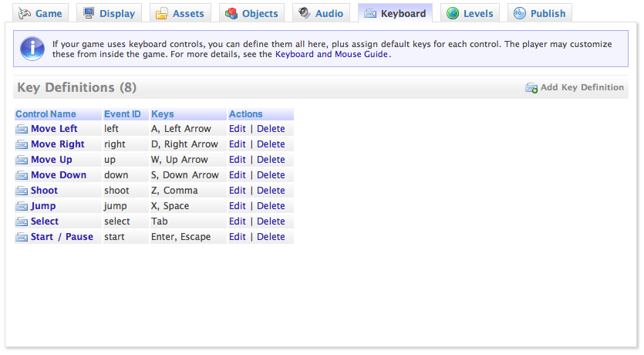The height and width of the screenshot is (355, 644).
Task: Open the Display tab
Action: [x=109, y=13]
